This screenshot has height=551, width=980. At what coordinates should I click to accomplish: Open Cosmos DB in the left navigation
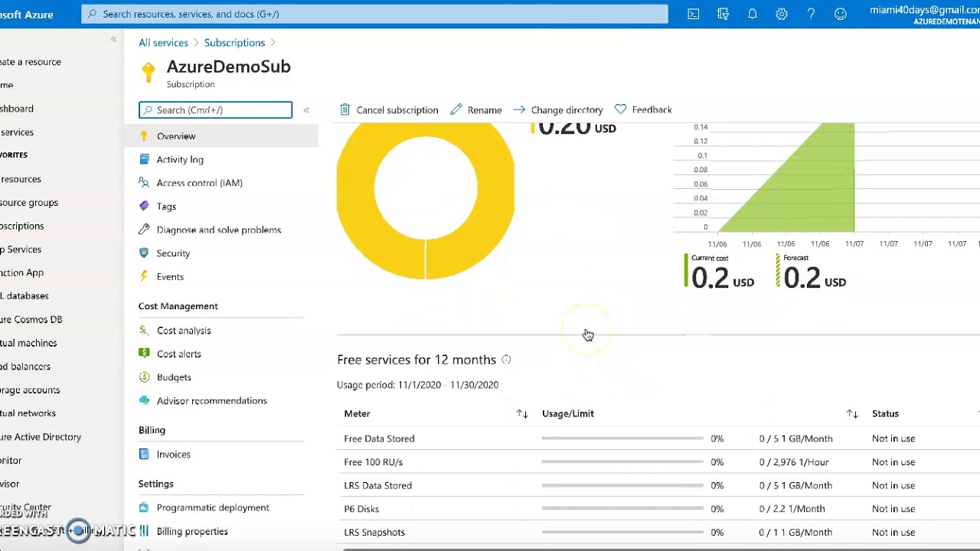(31, 319)
